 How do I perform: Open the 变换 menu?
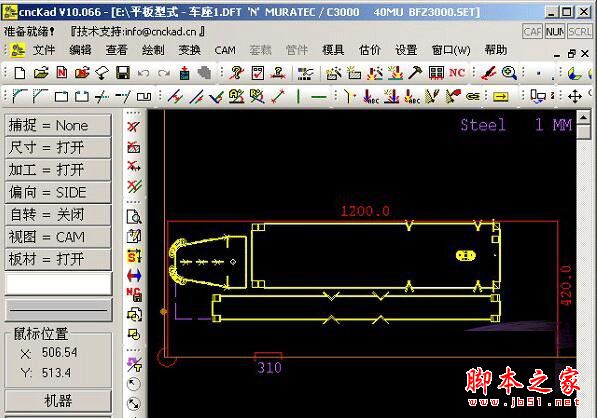[x=189, y=50]
